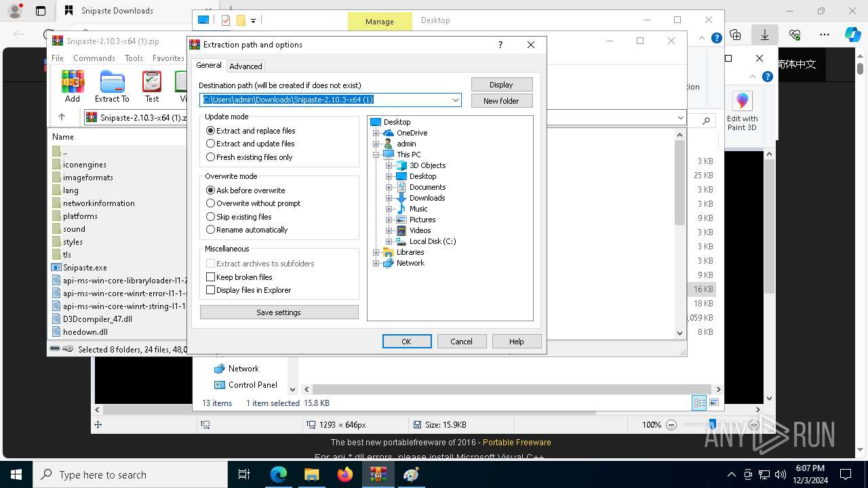Click OK to start extraction
Image resolution: width=868 pixels, height=488 pixels.
(407, 342)
